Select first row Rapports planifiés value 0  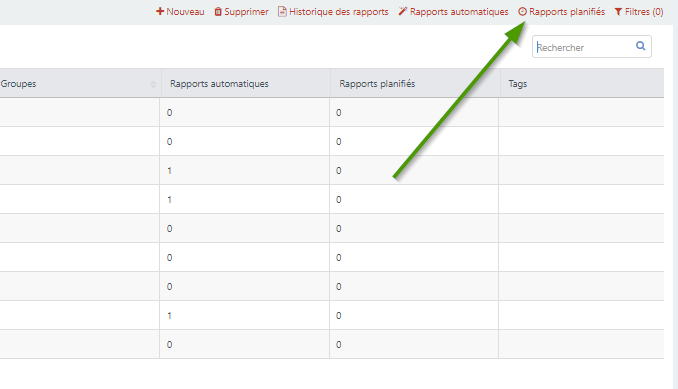[339, 113]
